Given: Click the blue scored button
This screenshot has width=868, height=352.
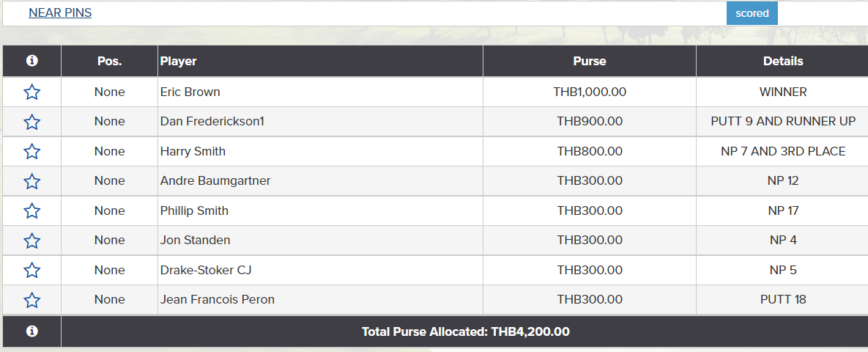Looking at the screenshot, I should pyautogui.click(x=752, y=13).
